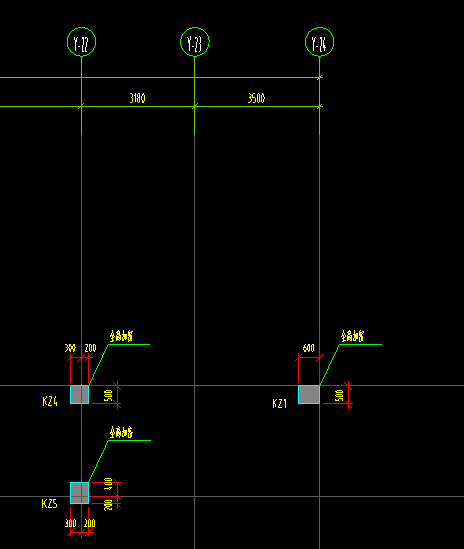
Task: Pick the 400 dimension beside KZ5
Action: 108,484
